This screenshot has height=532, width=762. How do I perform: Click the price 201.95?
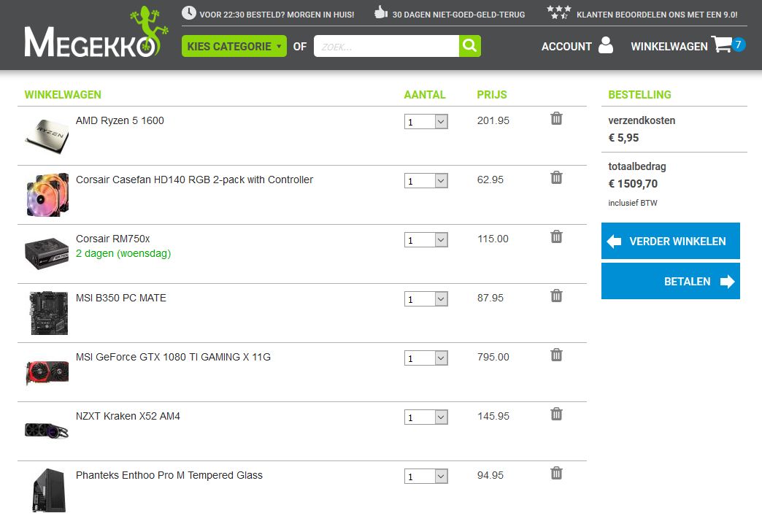point(493,120)
